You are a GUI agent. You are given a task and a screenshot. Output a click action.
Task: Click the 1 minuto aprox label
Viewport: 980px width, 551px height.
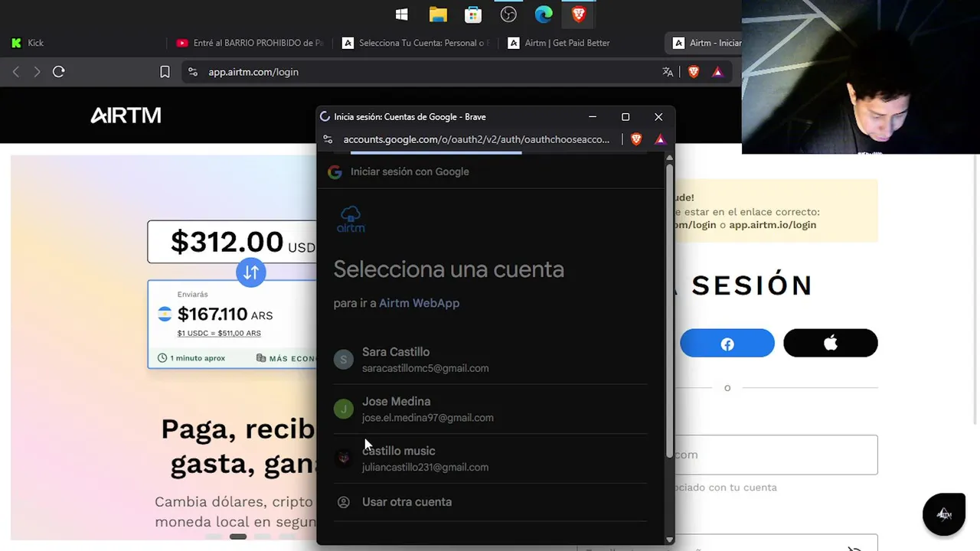(x=191, y=358)
